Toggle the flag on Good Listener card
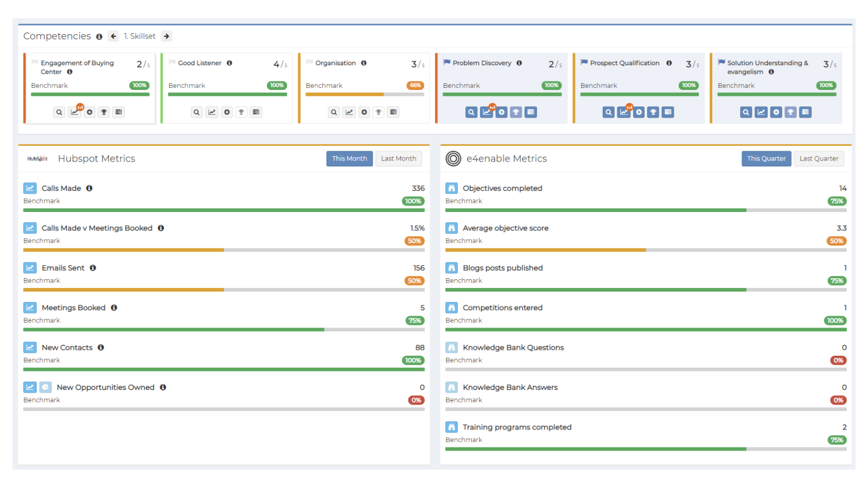 [172, 62]
